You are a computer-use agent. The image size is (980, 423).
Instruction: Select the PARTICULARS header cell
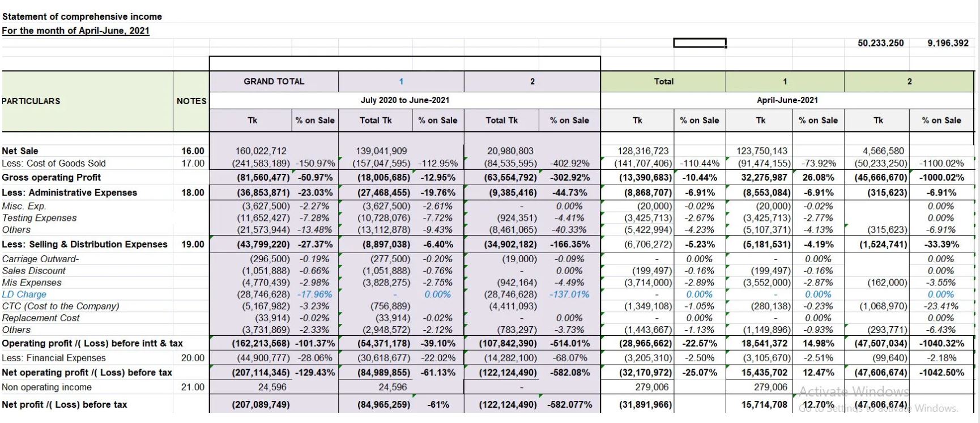(x=31, y=101)
